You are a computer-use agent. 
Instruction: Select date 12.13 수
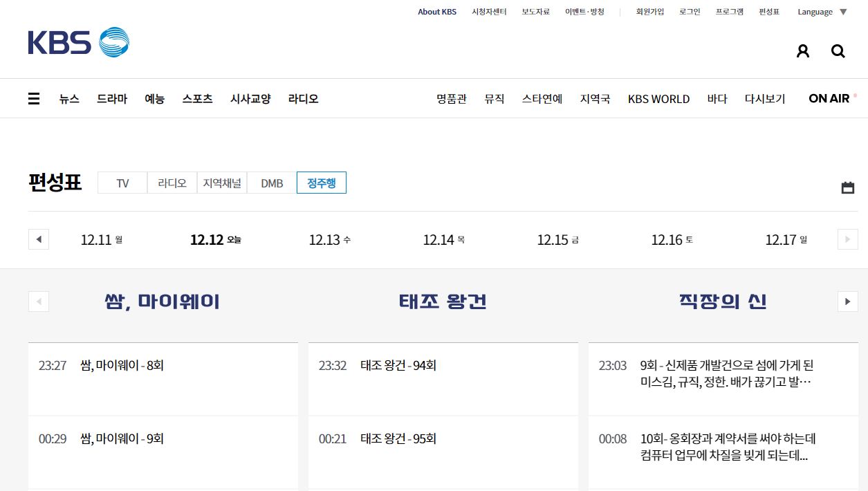[330, 240]
